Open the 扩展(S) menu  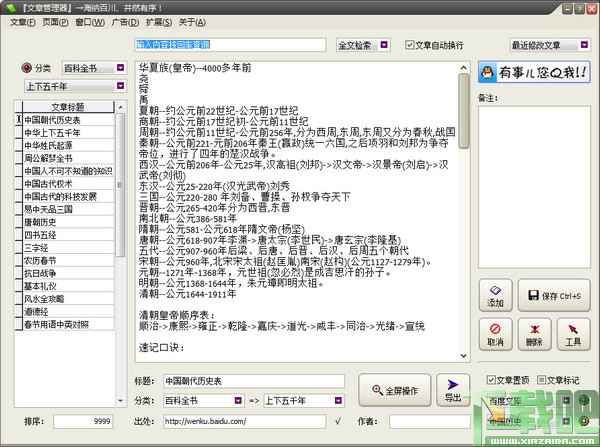[x=159, y=23]
